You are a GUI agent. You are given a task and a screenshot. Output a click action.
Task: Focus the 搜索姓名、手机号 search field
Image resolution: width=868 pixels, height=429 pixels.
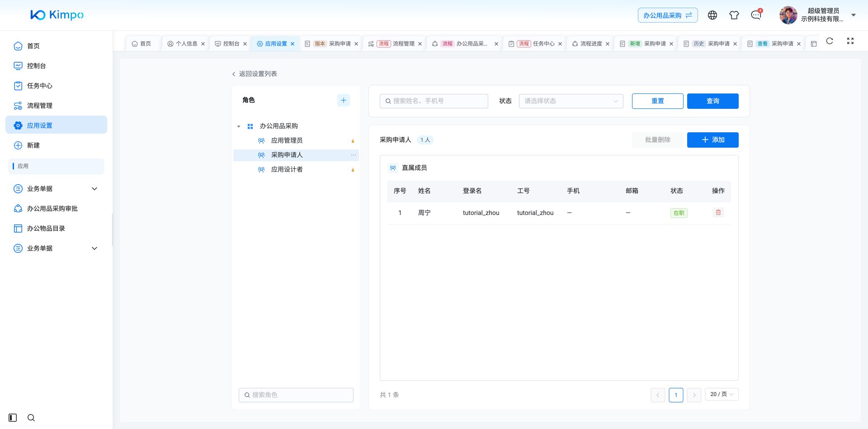click(434, 101)
